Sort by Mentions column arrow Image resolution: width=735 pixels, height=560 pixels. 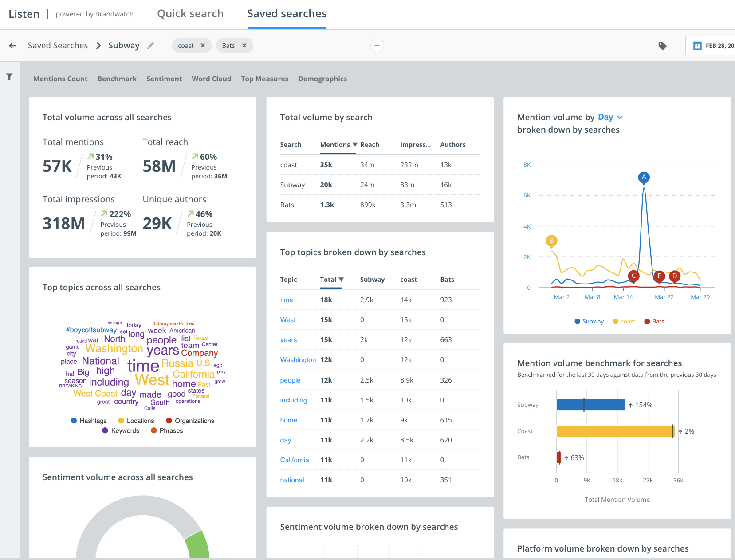355,145
